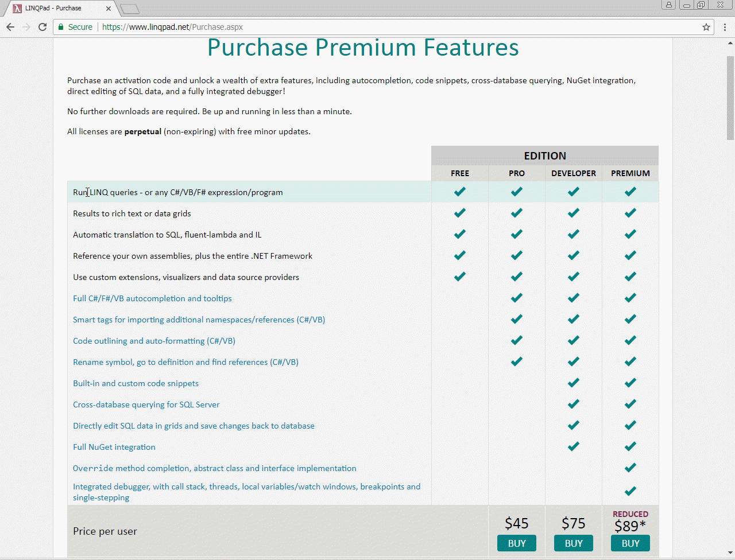Click the vertical page scrollbar thumb
The width and height of the screenshot is (735, 560).
tap(730, 98)
